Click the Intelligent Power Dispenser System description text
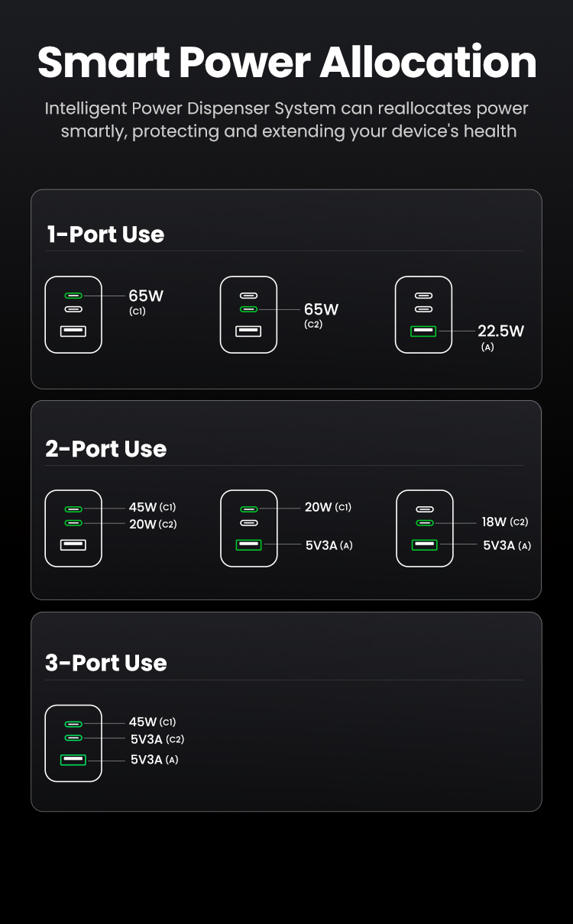 [286, 120]
